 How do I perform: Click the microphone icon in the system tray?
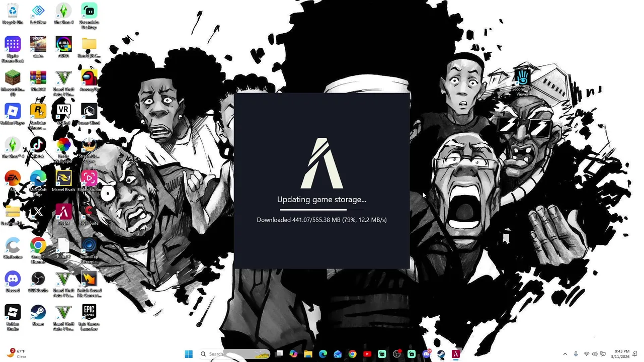point(576,354)
